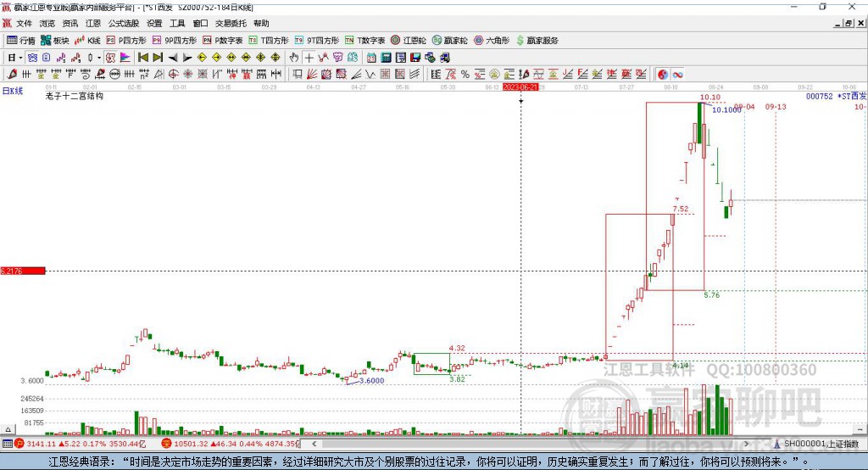The image size is (868, 470).
Task: Open 赢家服务 dollar-sign service
Action: pos(537,41)
